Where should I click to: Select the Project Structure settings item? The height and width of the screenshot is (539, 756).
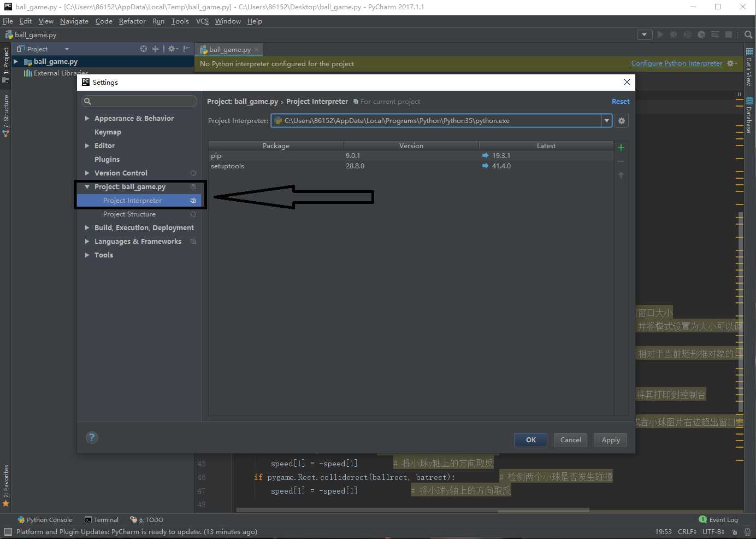point(129,214)
